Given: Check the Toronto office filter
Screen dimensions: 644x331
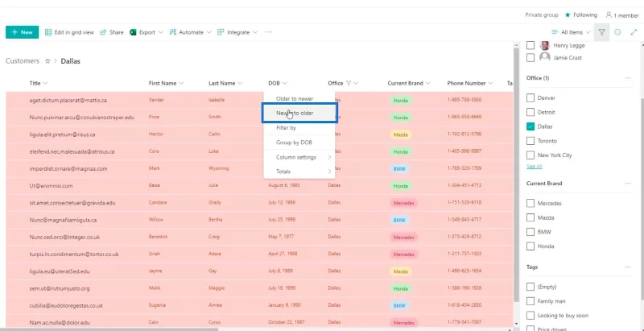Looking at the screenshot, I should (530, 141).
